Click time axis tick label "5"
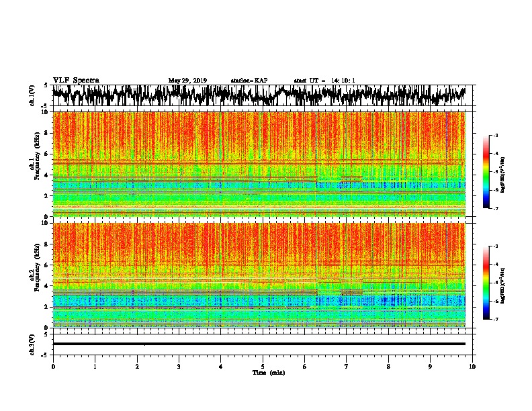Image resolution: width=532 pixels, height=411 pixels. point(263,367)
